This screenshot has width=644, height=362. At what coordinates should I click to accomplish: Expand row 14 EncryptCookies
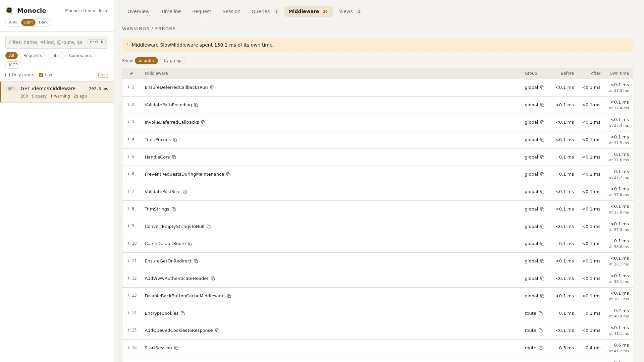128,313
